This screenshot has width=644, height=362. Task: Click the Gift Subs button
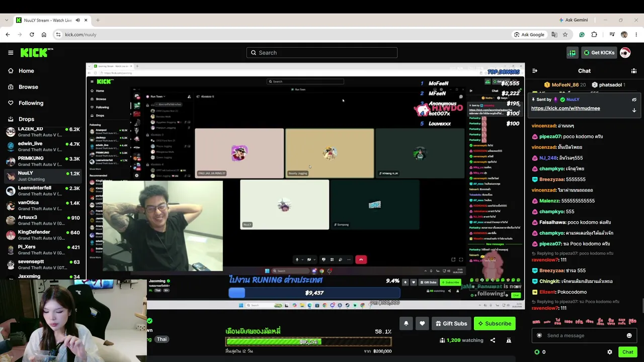(x=451, y=324)
